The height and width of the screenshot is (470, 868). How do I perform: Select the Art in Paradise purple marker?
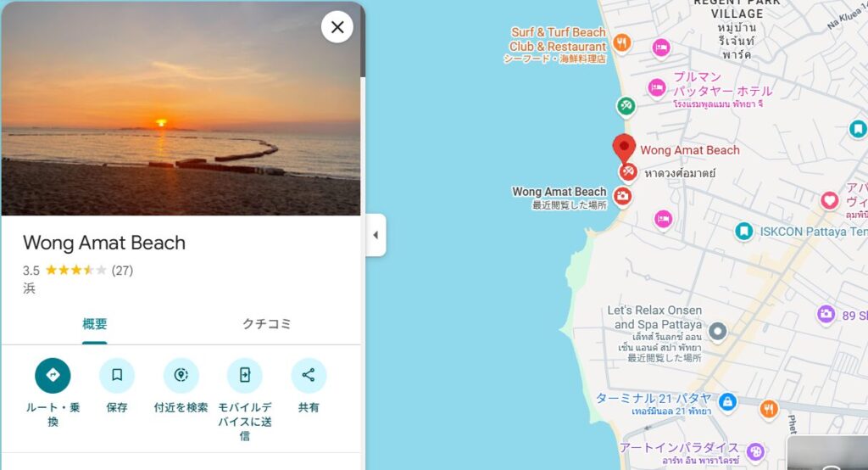pos(755,451)
